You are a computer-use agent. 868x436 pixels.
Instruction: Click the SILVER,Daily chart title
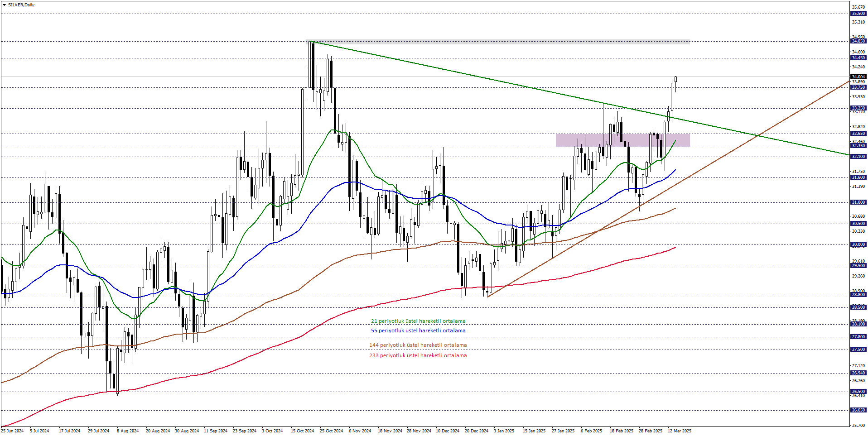21,5
